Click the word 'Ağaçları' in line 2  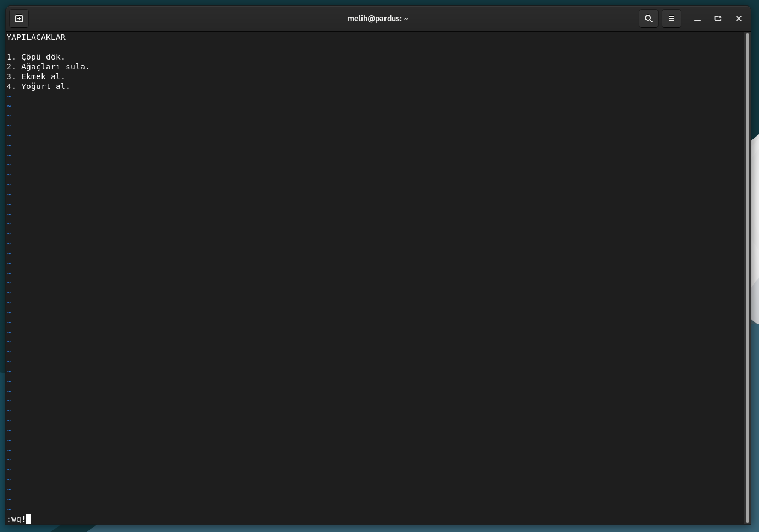point(41,67)
